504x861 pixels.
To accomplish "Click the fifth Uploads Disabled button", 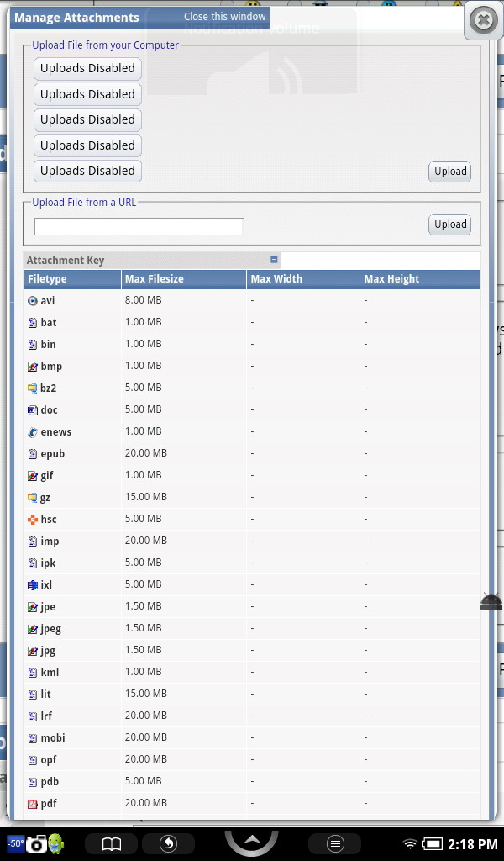I will [87, 171].
